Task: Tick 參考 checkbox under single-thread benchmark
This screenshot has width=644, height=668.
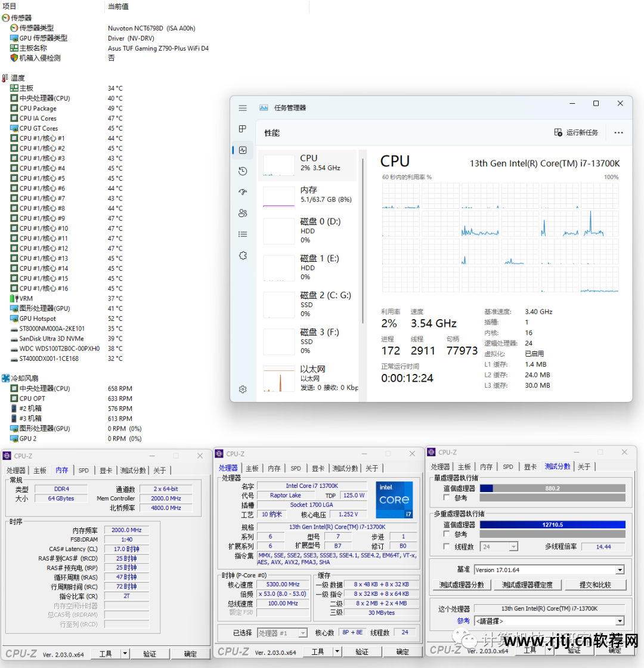Action: click(x=447, y=497)
